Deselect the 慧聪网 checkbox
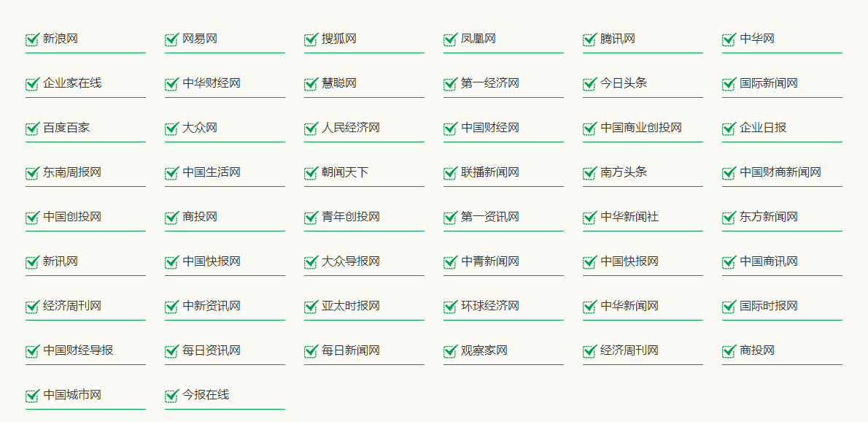This screenshot has width=868, height=422. [311, 84]
